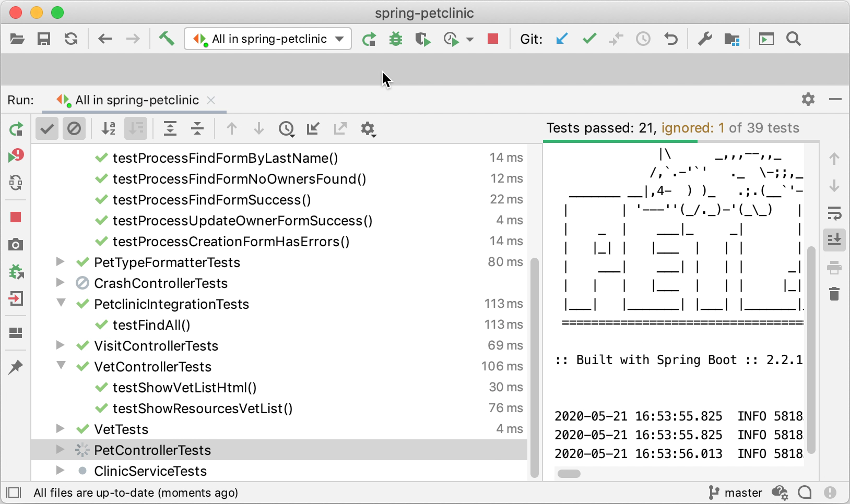
Task: Rerun failed tests in Run sidebar
Action: point(16,155)
